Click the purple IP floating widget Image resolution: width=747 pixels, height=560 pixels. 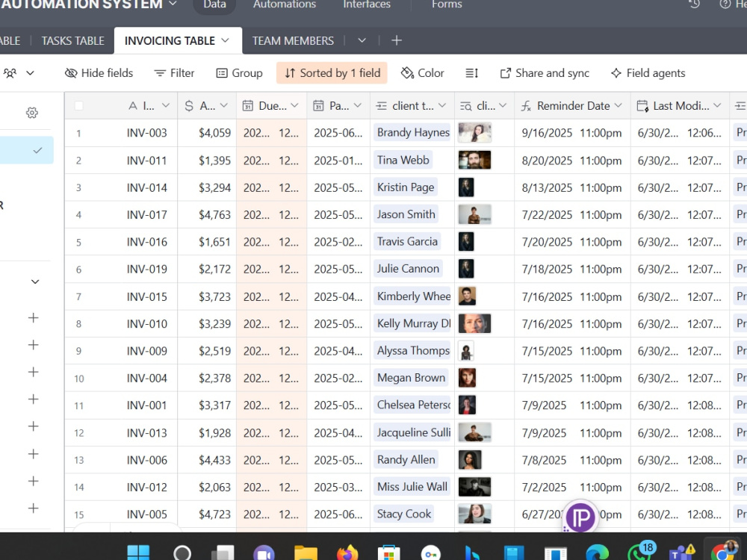coord(580,517)
